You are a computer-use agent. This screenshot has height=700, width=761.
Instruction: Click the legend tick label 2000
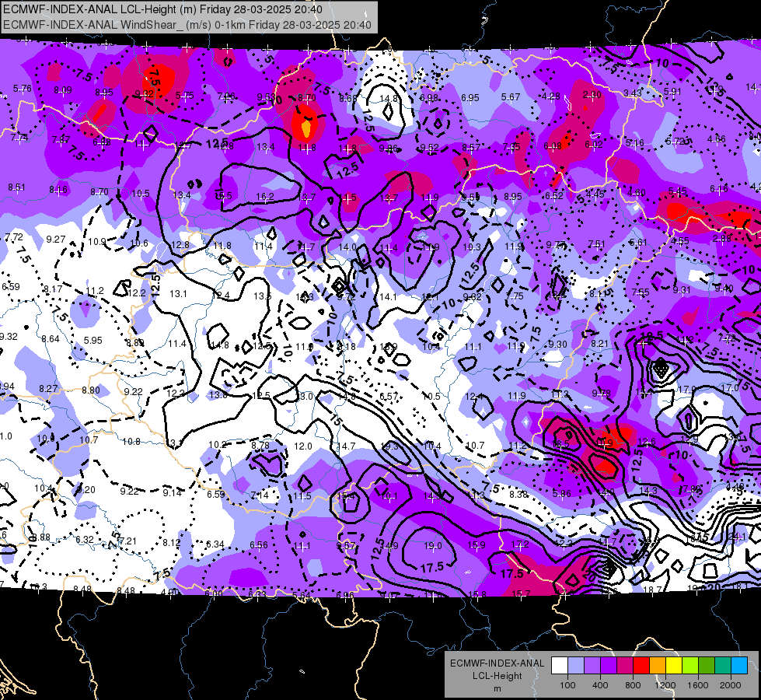click(x=731, y=685)
